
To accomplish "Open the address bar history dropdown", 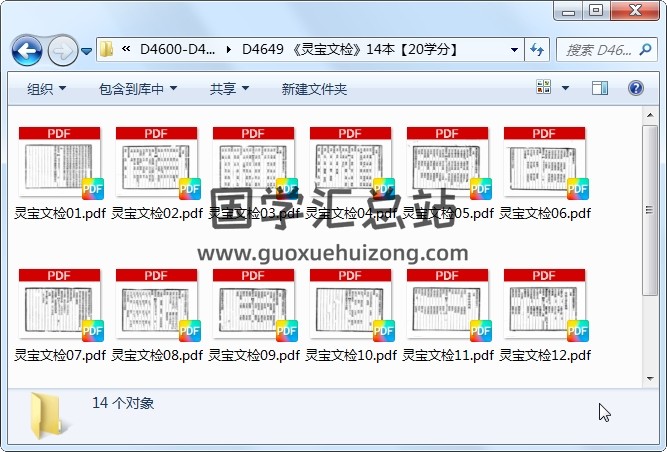I will (x=514, y=50).
